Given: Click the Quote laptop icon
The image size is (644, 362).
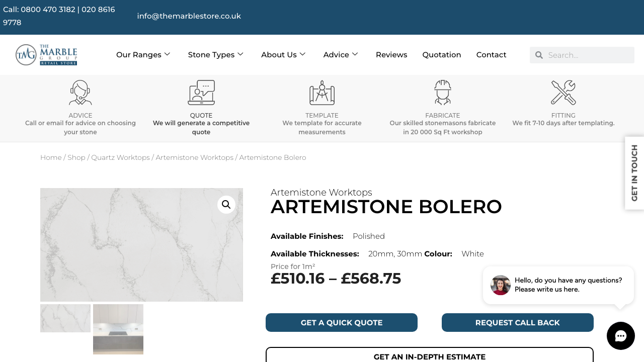Looking at the screenshot, I should pos(201,93).
